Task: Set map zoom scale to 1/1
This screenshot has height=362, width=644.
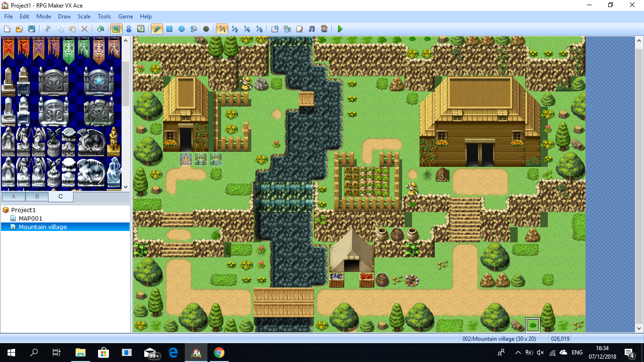Action: (222, 29)
